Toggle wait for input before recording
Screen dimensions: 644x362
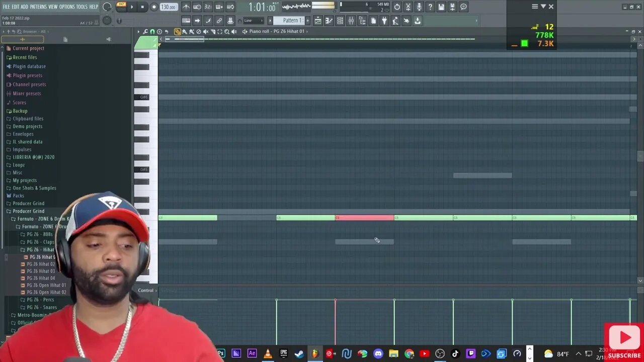[x=197, y=7]
